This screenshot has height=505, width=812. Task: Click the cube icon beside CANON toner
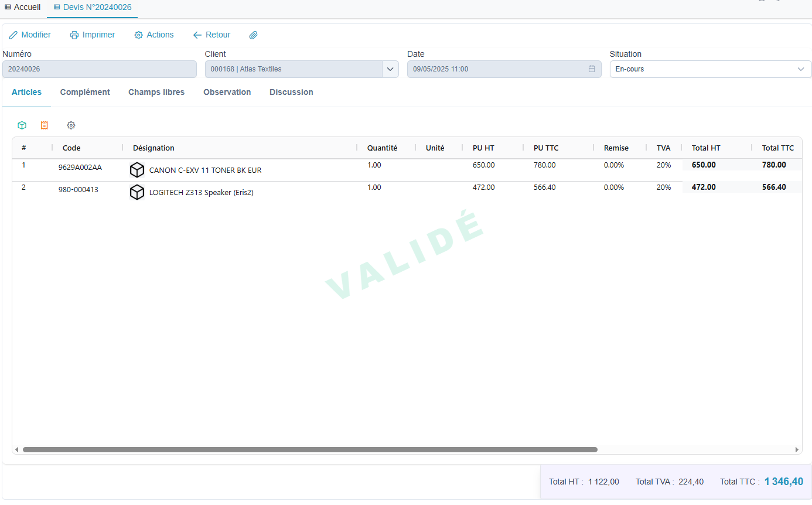(x=137, y=170)
